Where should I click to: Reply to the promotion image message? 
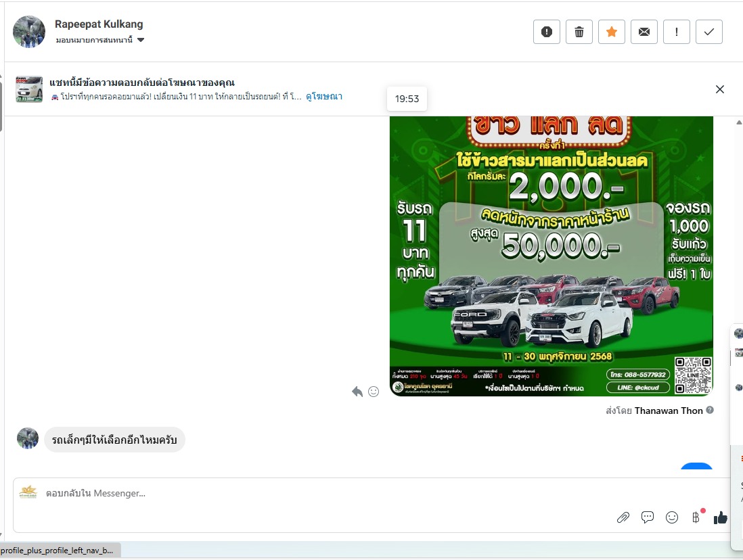pyautogui.click(x=357, y=392)
